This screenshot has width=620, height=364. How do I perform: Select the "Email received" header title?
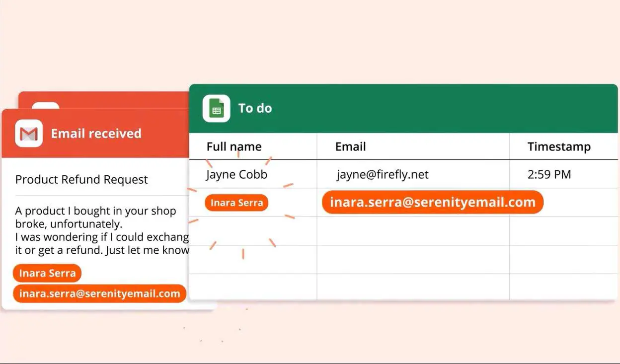[96, 134]
